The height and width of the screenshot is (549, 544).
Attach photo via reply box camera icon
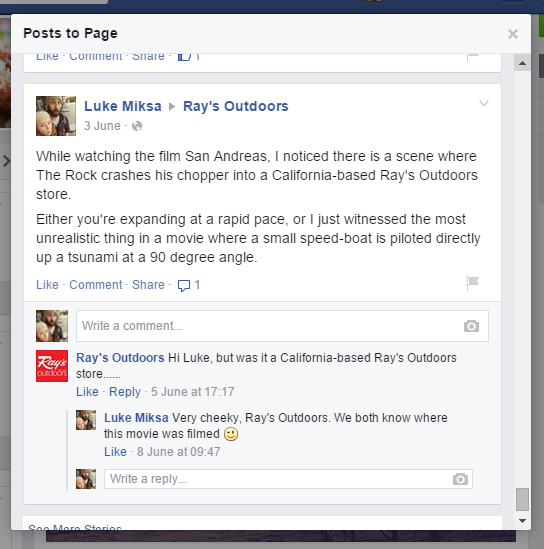(x=460, y=479)
